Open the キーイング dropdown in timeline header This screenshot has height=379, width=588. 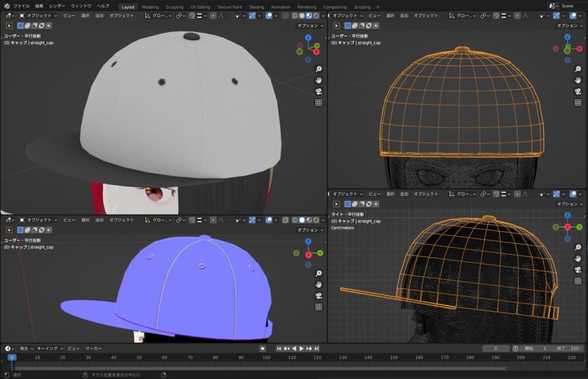[x=49, y=349]
